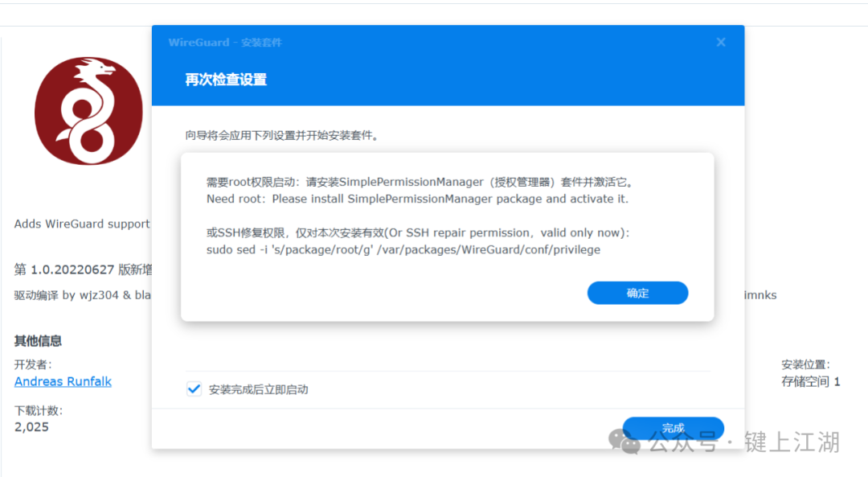Click the 其他信息 section heading

pos(38,341)
